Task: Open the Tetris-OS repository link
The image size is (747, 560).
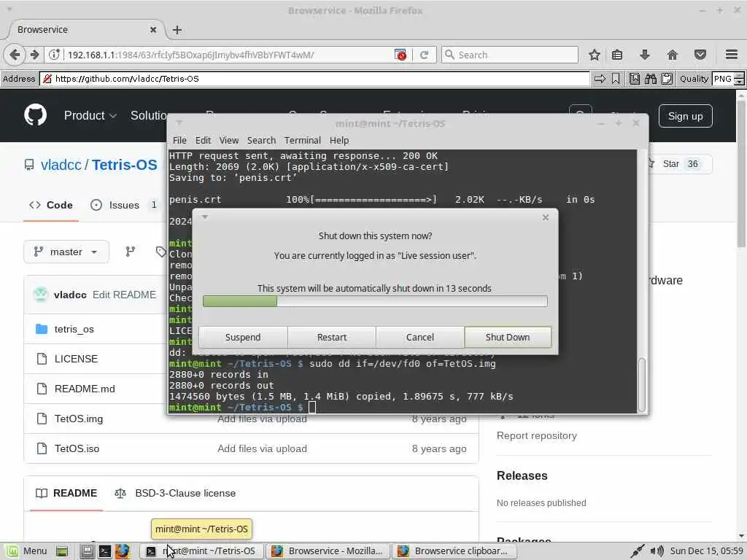Action: [124, 165]
